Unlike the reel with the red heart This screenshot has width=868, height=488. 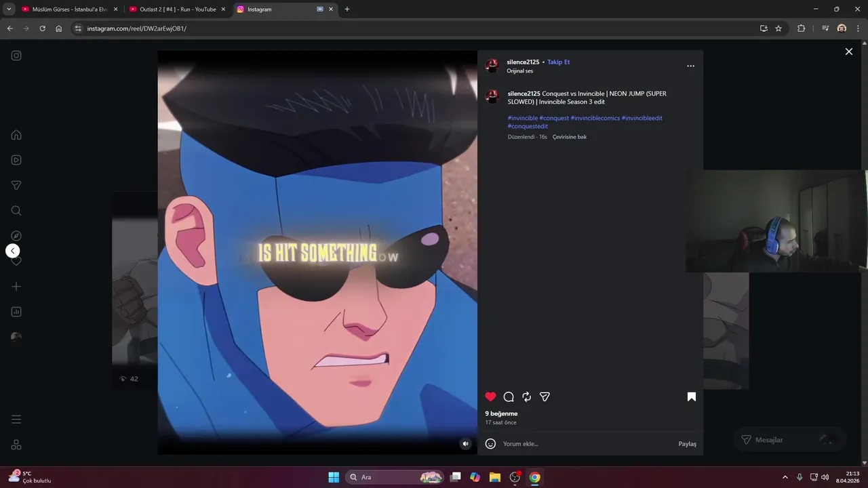click(x=491, y=396)
